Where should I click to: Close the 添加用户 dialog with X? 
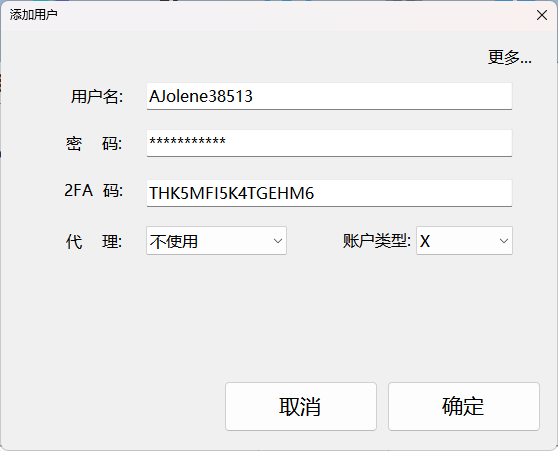click(542, 15)
